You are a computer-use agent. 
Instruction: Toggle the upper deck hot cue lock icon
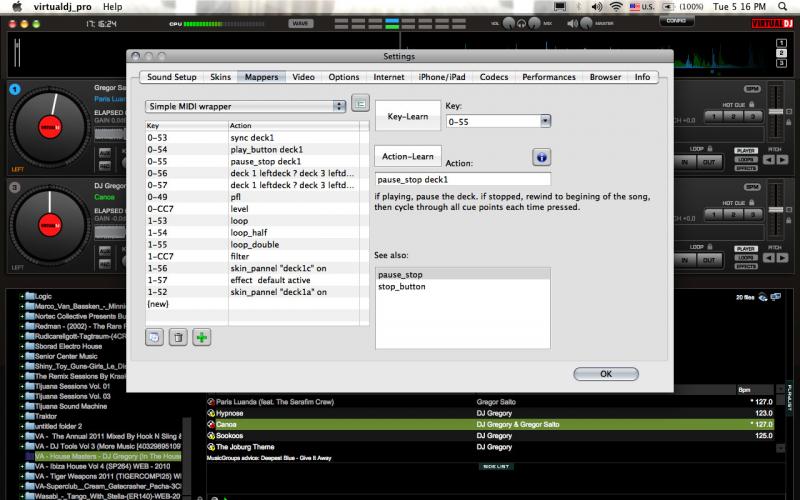coord(752,105)
